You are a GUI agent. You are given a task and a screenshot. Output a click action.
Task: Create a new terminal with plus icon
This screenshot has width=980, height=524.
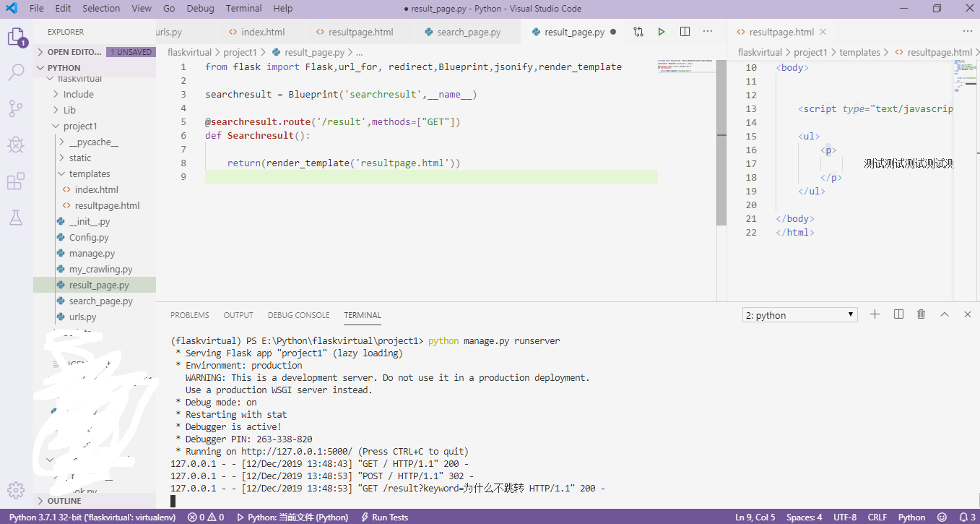coord(875,314)
